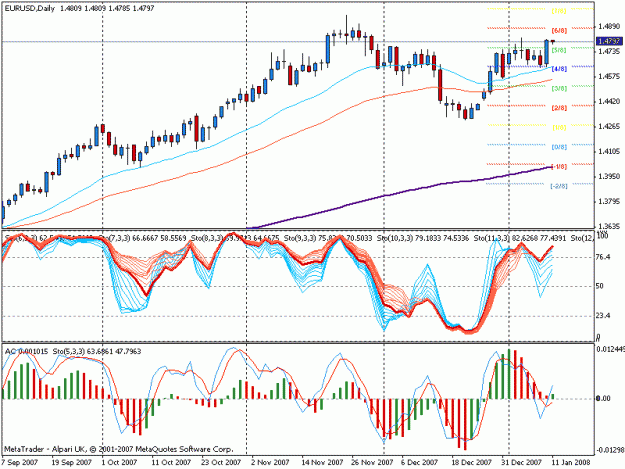Viewport: 625px width, 469px height.
Task: Click the Sto(8,3,3) indicator label
Action: point(208,238)
